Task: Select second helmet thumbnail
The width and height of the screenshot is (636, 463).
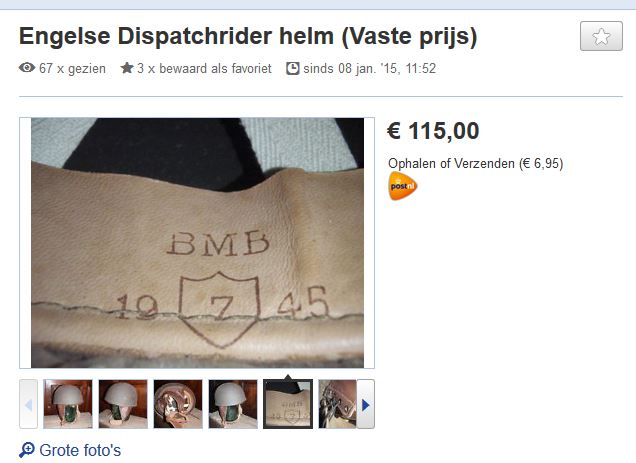Action: point(123,404)
